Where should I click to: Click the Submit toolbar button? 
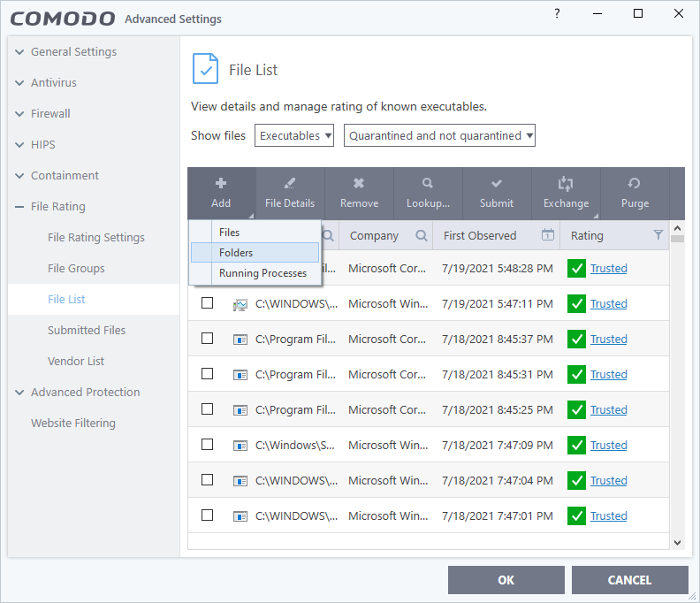click(497, 194)
